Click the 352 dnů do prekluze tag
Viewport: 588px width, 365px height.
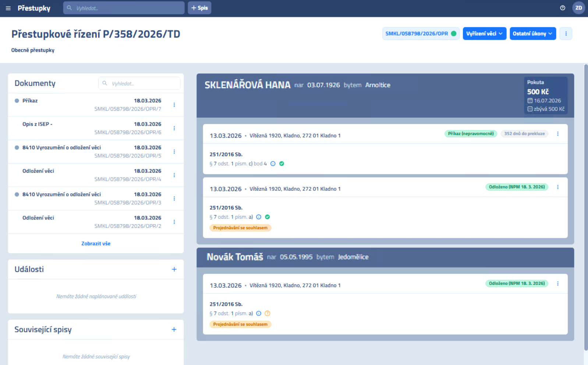524,134
